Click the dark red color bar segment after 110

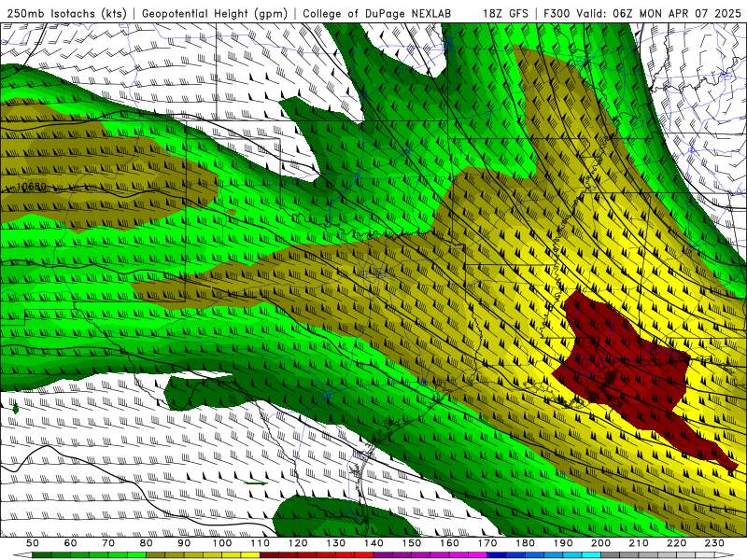[270, 555]
